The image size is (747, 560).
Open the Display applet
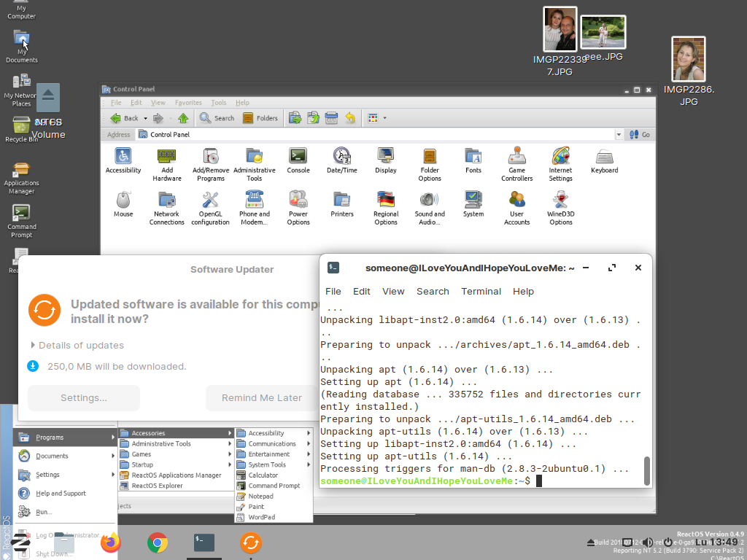point(386,160)
